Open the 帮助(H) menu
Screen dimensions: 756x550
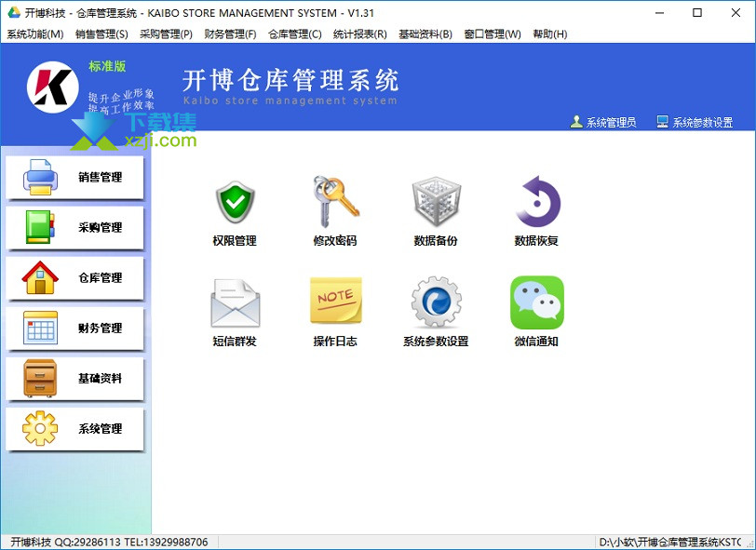[x=550, y=34]
